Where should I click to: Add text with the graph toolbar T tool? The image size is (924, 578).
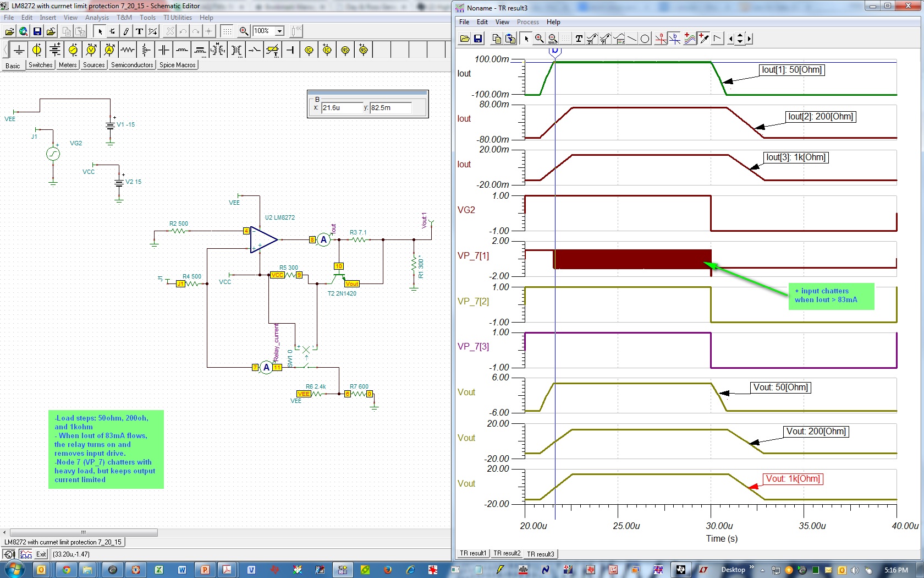coord(579,39)
